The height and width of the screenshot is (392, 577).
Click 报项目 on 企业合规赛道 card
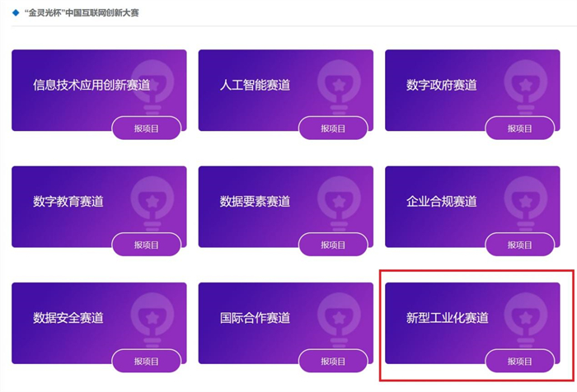coord(519,245)
